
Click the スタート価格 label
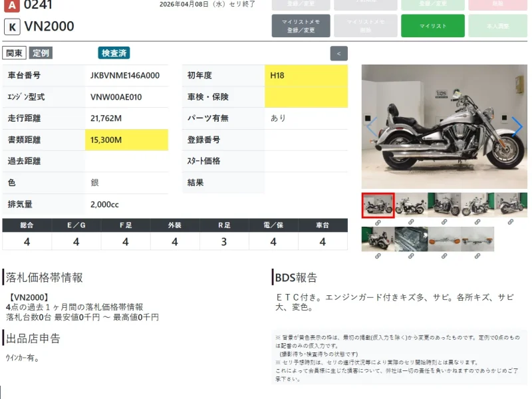[203, 161]
